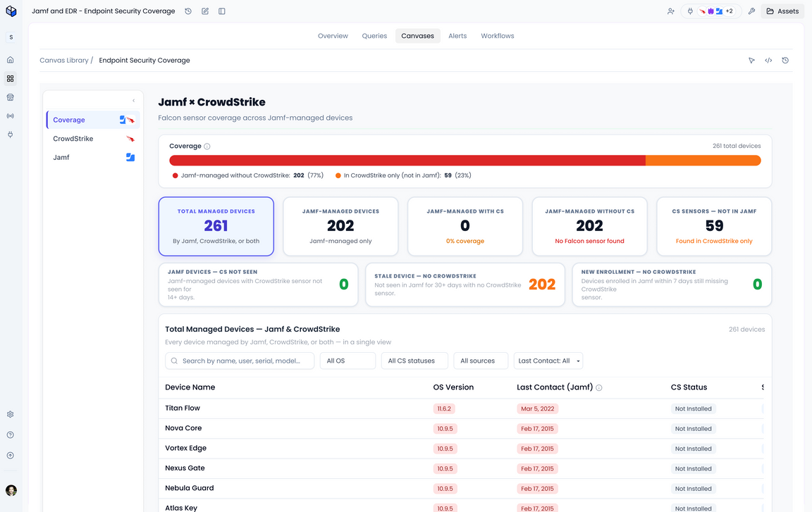Switch to the Queries tab
The image size is (812, 512).
(374, 36)
